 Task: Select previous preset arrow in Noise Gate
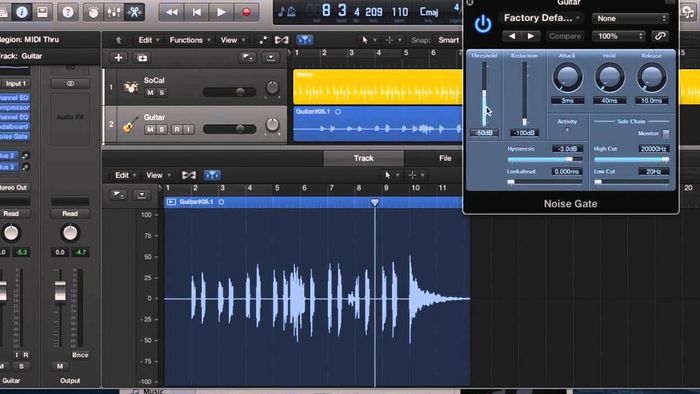[x=512, y=36]
